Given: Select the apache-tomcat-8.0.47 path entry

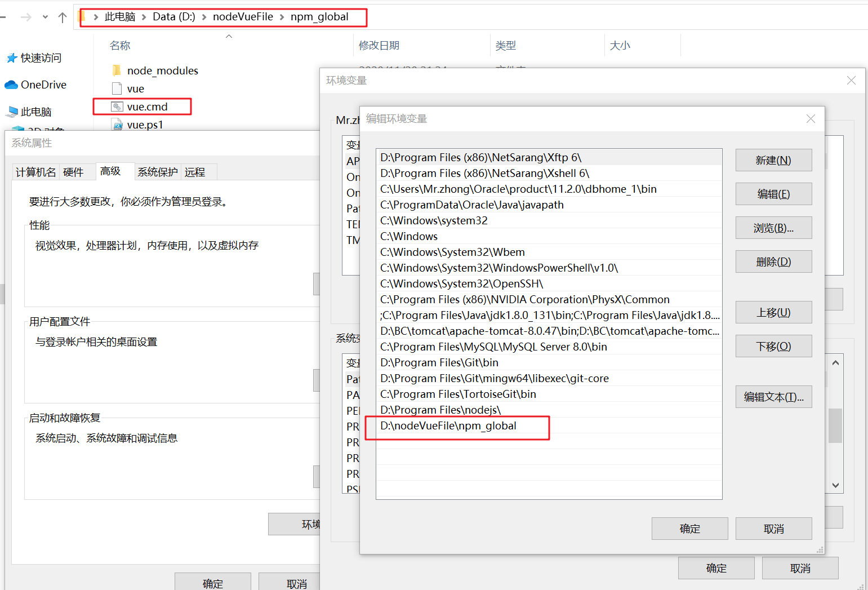Looking at the screenshot, I should click(549, 331).
